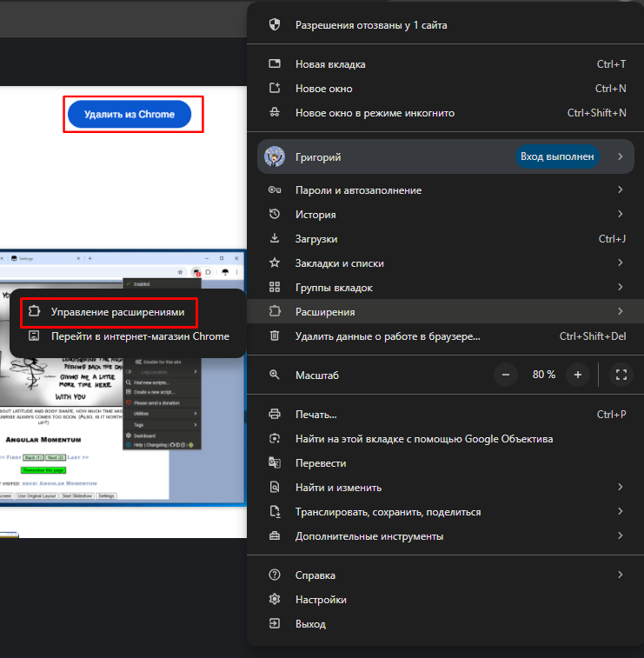Click the web store icon in the submenu
The height and width of the screenshot is (658, 644).
click(x=34, y=336)
